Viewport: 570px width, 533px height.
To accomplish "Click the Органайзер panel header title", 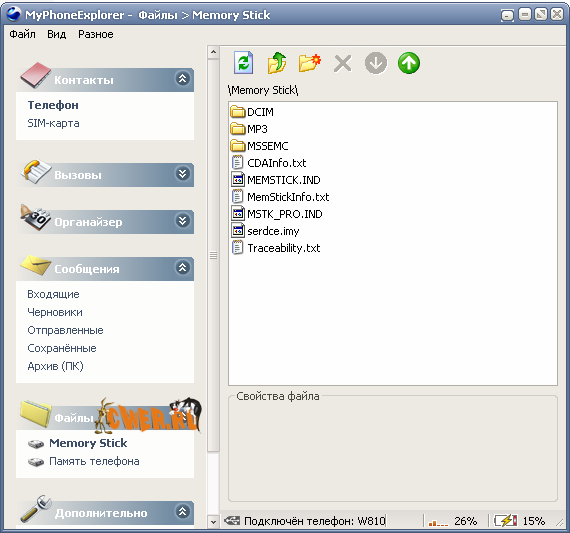I will point(88,222).
